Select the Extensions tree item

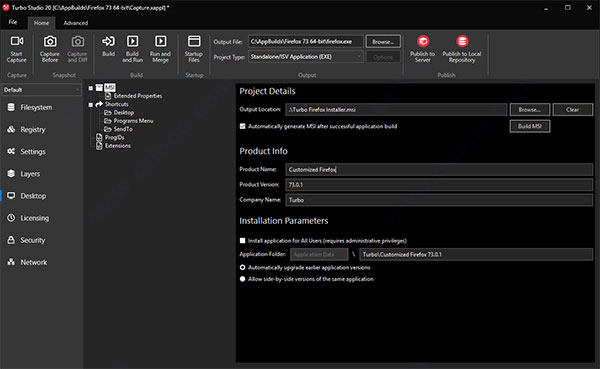118,146
